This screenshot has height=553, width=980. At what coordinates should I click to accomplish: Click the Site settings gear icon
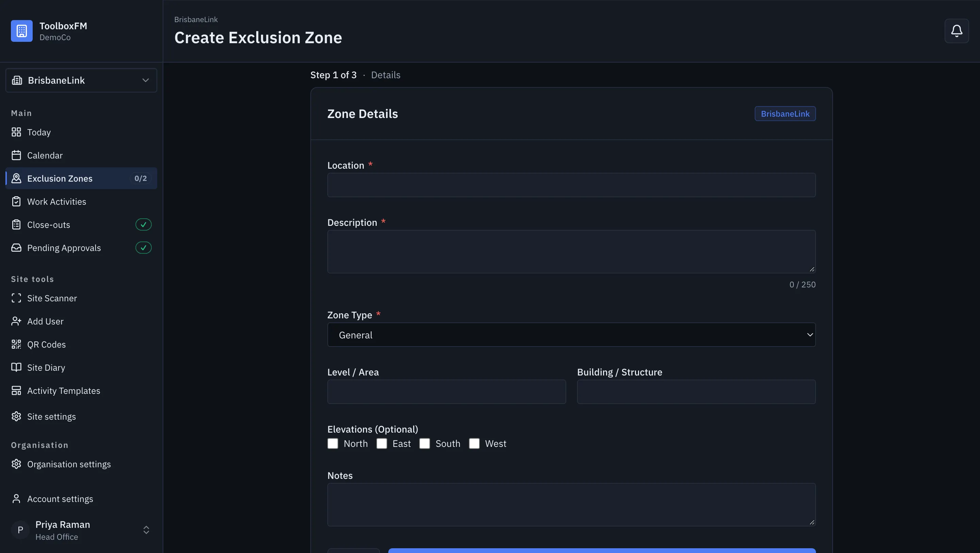pyautogui.click(x=16, y=417)
